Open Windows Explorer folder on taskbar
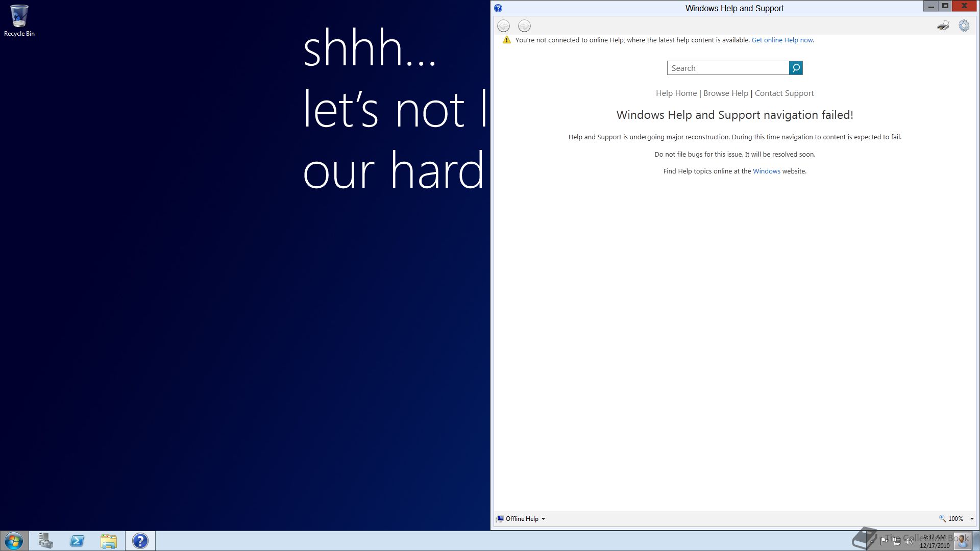 pyautogui.click(x=109, y=541)
